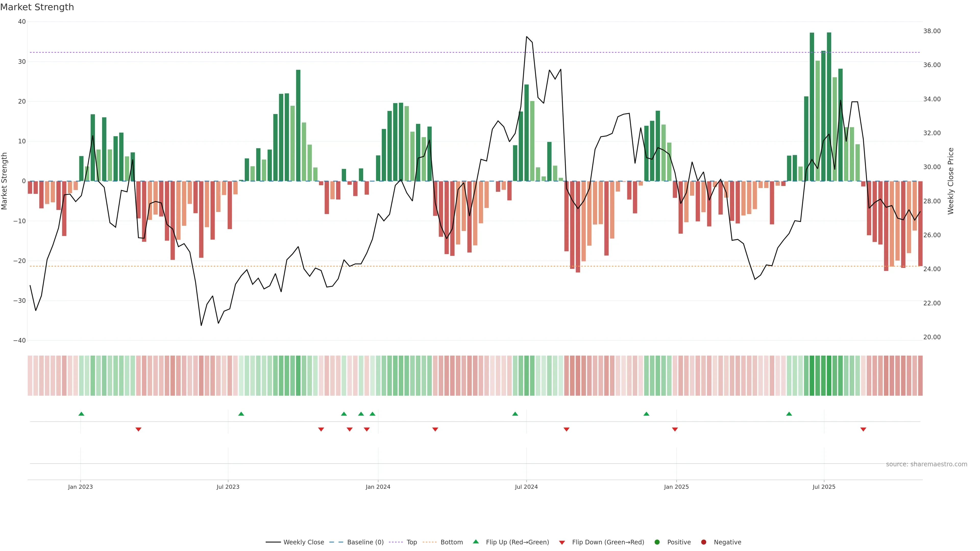This screenshot has height=551, width=980.
Task: Click the tallest dark green bar near Jul 2025
Action: pyautogui.click(x=829, y=106)
